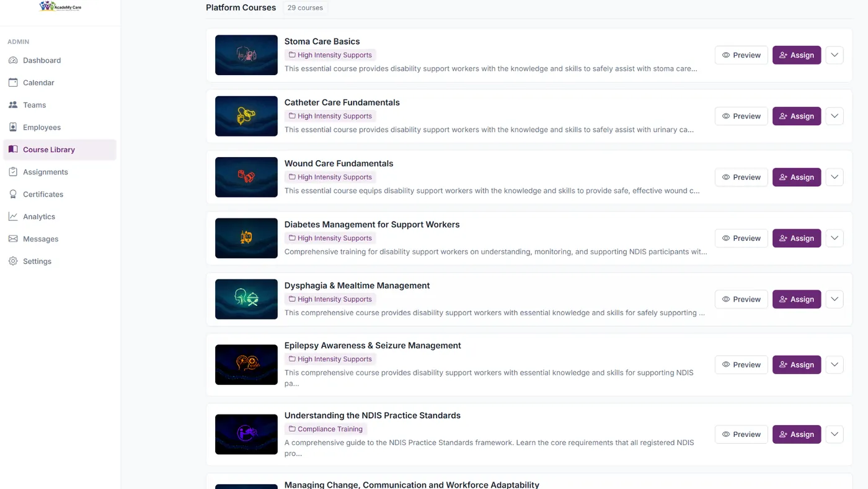Preview Dysphagia & Mealtime Management course
This screenshot has height=489, width=868.
tap(741, 299)
